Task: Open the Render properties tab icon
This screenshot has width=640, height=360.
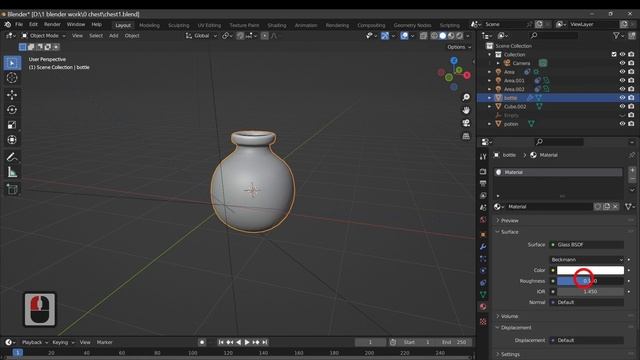Action: coord(483,171)
